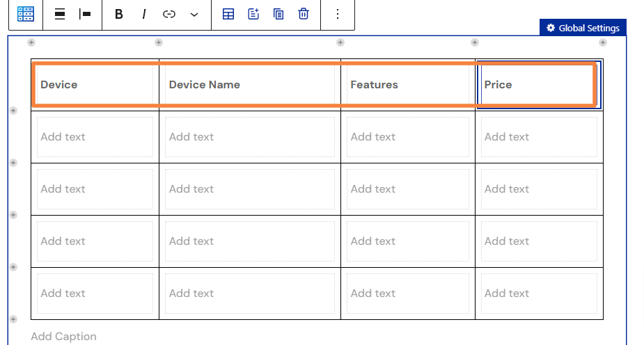Open the edit table icon
The height and width of the screenshot is (345, 644).
click(x=228, y=14)
